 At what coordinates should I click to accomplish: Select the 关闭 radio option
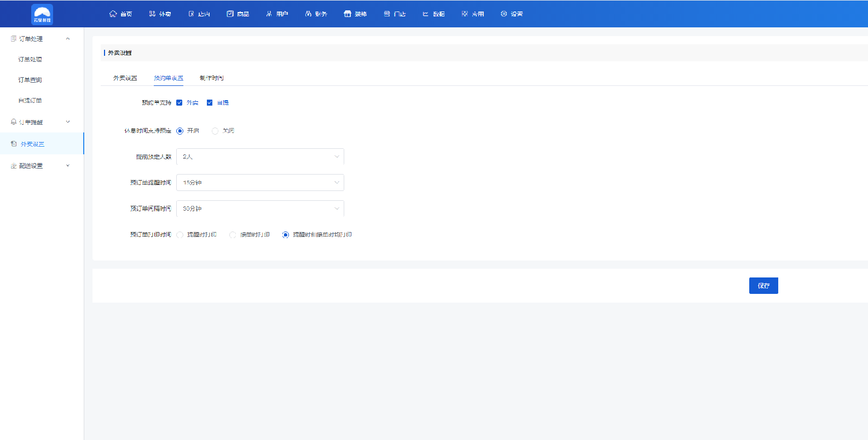(x=215, y=131)
